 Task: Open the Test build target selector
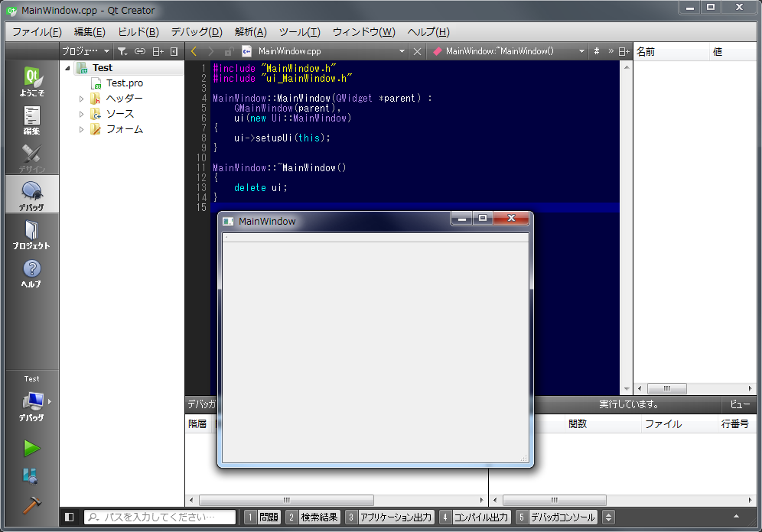pyautogui.click(x=32, y=398)
